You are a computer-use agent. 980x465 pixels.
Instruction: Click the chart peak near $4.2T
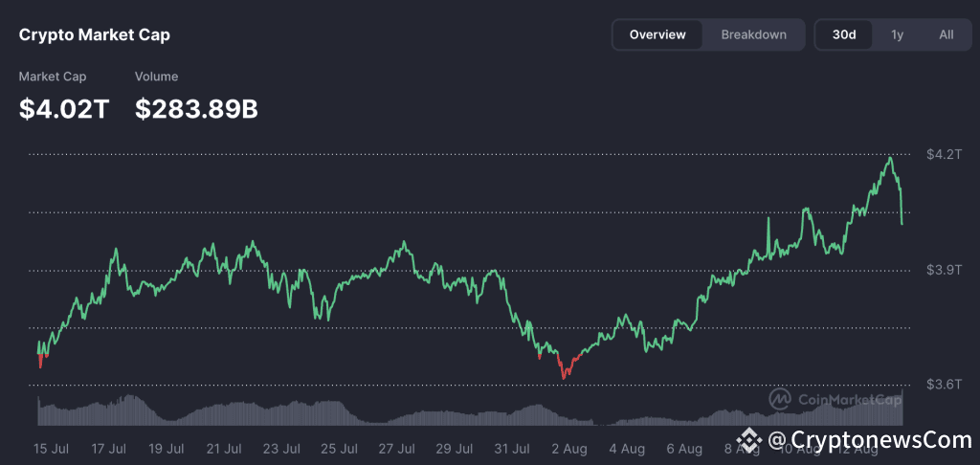point(889,158)
